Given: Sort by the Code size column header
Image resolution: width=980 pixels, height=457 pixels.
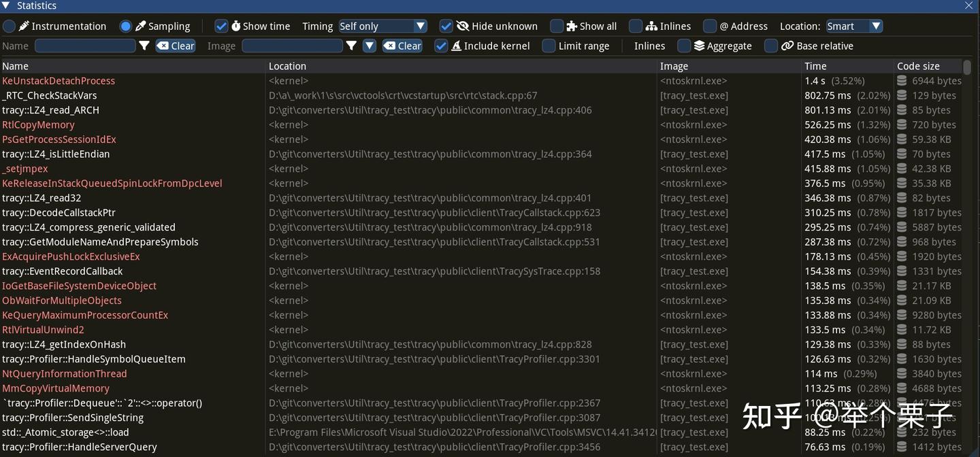Looking at the screenshot, I should (928, 66).
